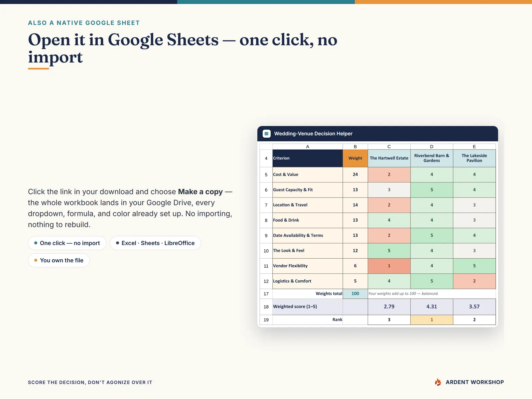Image resolution: width=532 pixels, height=399 pixels.
Task: Click the 'Your weights add up to 100' note
Action: (403, 294)
